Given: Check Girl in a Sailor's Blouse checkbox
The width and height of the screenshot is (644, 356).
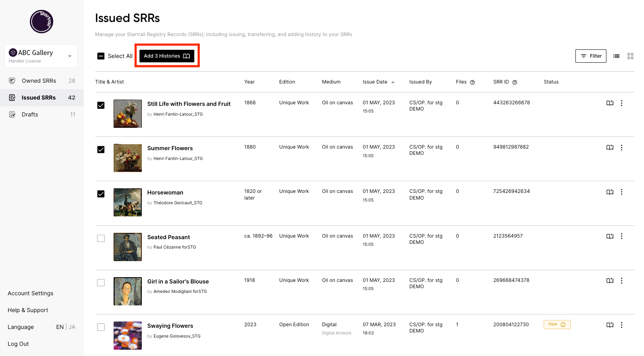Looking at the screenshot, I should pos(101,283).
